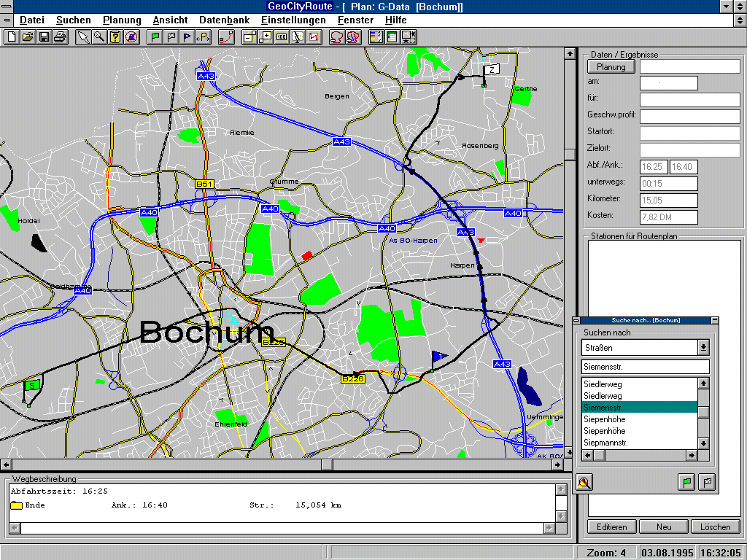Open a file with the folder icon
The height and width of the screenshot is (560, 747).
(x=28, y=36)
